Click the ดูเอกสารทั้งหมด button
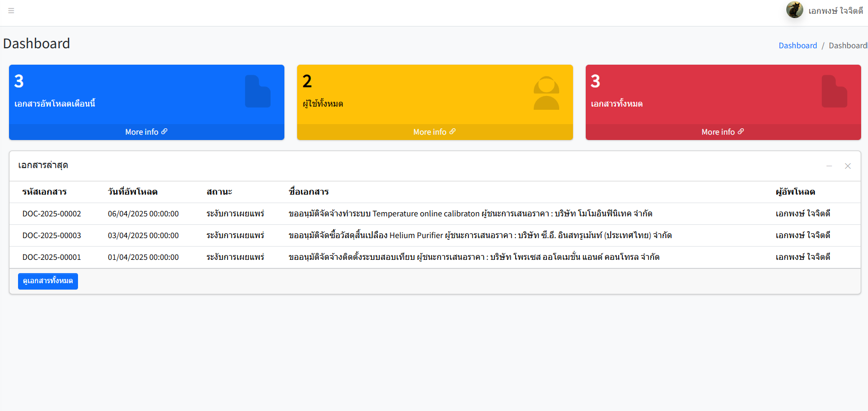 [x=48, y=281]
